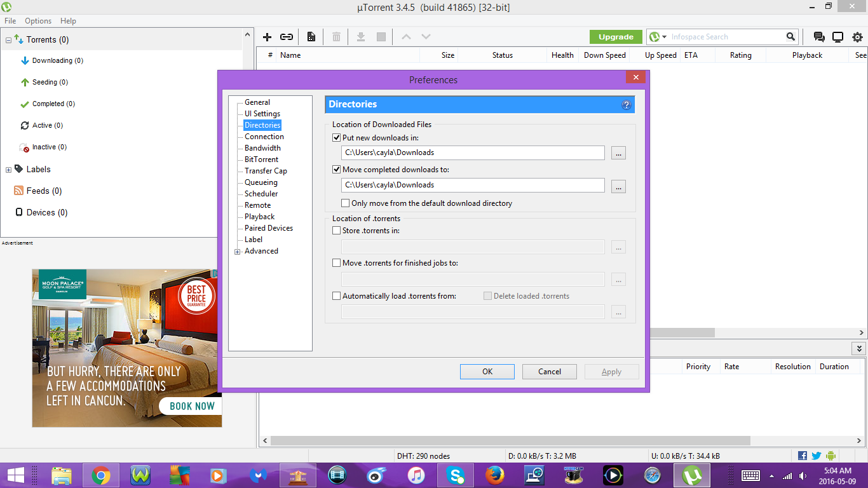Image resolution: width=868 pixels, height=488 pixels.
Task: Click the help question mark in Preferences
Action: click(x=627, y=105)
